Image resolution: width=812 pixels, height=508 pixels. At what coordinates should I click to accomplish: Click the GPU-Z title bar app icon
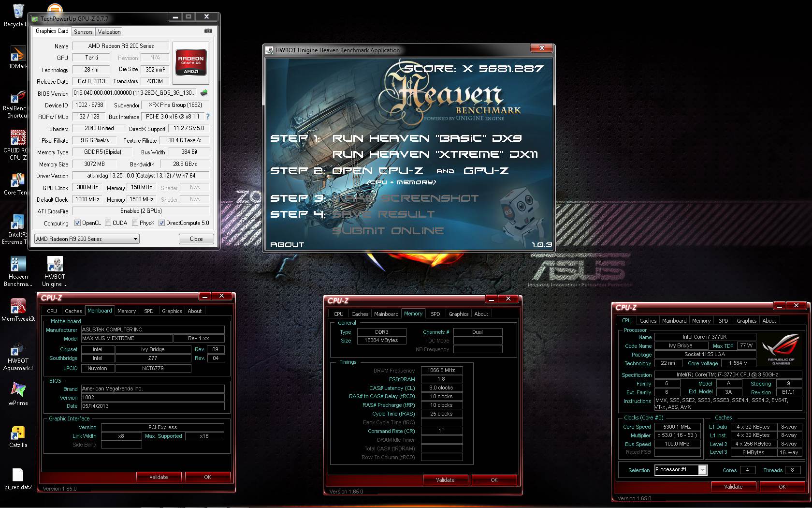click(34, 19)
